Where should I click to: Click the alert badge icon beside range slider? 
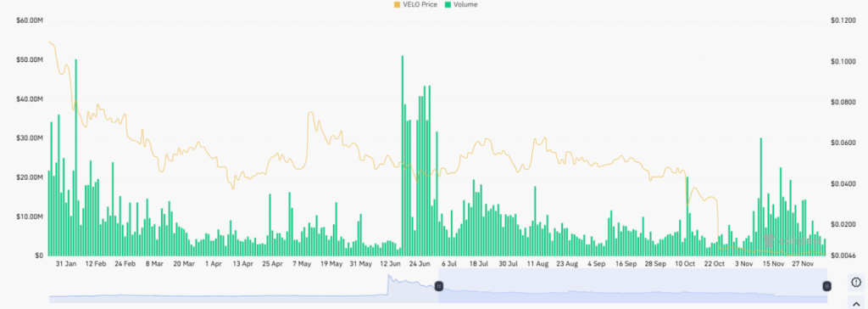click(855, 283)
